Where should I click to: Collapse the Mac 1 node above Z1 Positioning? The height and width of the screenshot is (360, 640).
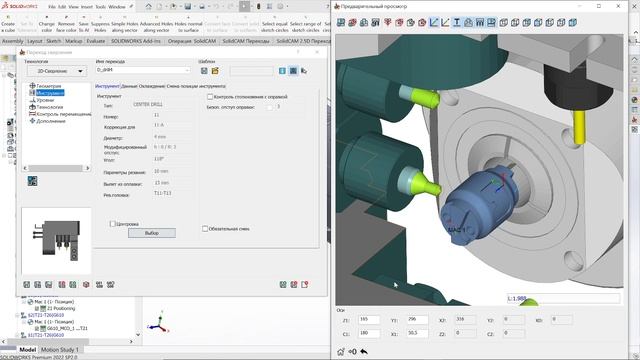coord(24,302)
